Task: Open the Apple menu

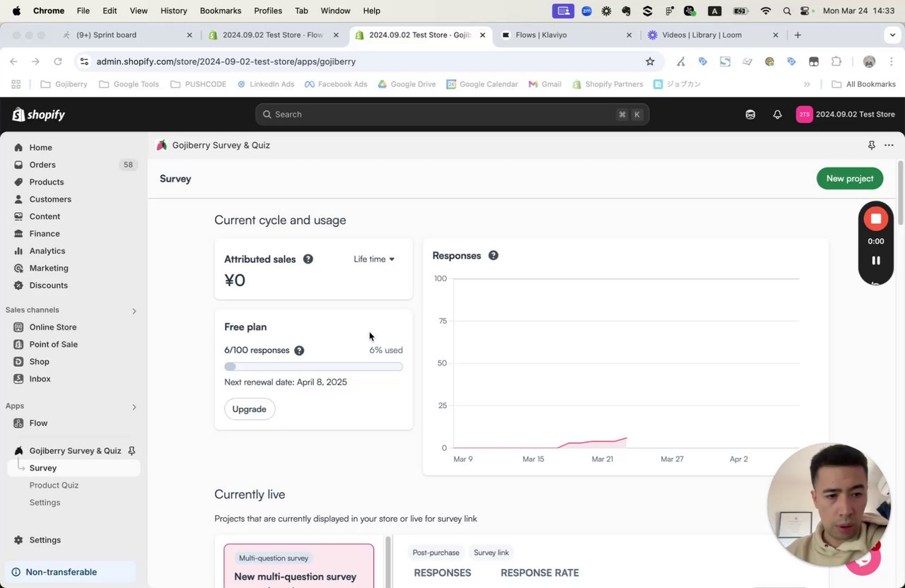Action: click(x=16, y=11)
